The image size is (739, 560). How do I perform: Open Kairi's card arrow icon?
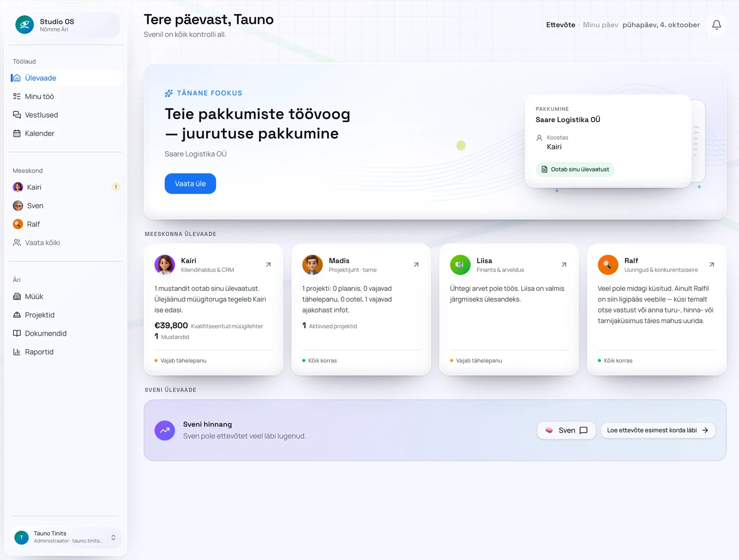point(268,265)
